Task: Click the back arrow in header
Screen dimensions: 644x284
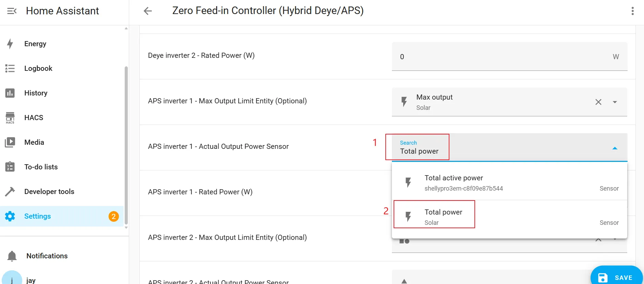Action: (148, 11)
